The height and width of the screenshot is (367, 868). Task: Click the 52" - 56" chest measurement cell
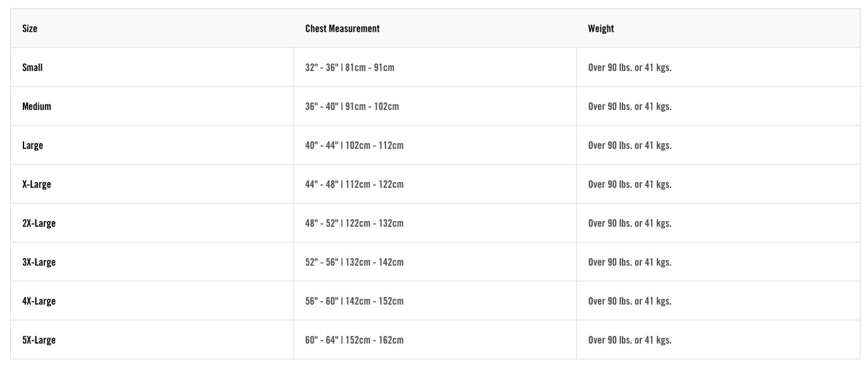tap(354, 262)
